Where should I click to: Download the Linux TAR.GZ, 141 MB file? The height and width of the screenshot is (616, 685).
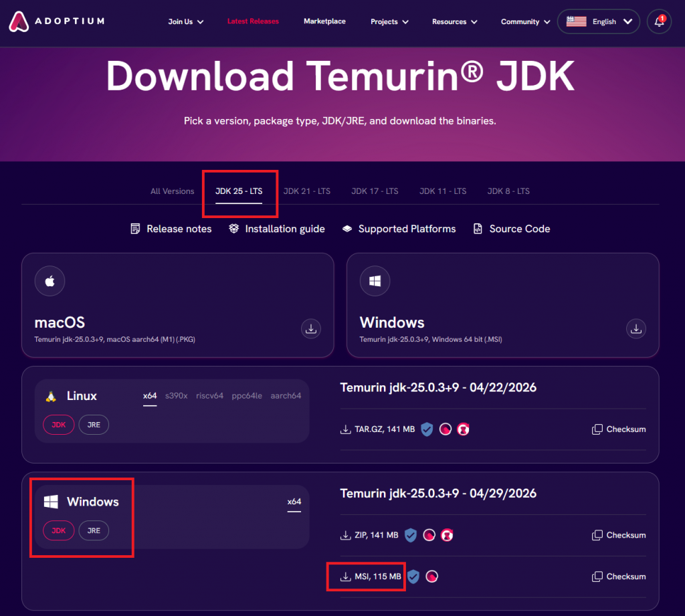coord(377,429)
